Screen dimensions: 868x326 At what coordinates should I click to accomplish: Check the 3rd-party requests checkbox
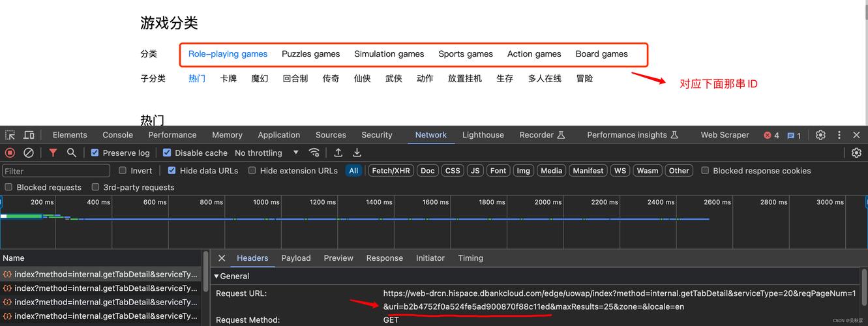click(x=95, y=187)
